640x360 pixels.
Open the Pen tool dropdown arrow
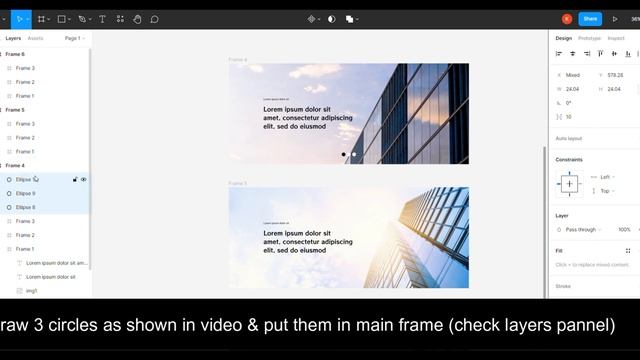coord(90,19)
